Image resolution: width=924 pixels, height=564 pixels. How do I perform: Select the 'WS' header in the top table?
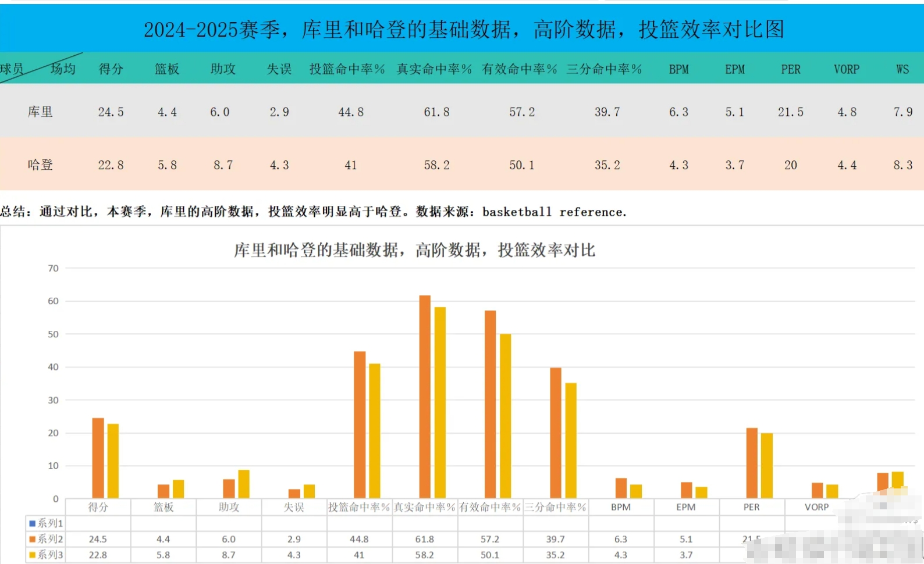[902, 69]
